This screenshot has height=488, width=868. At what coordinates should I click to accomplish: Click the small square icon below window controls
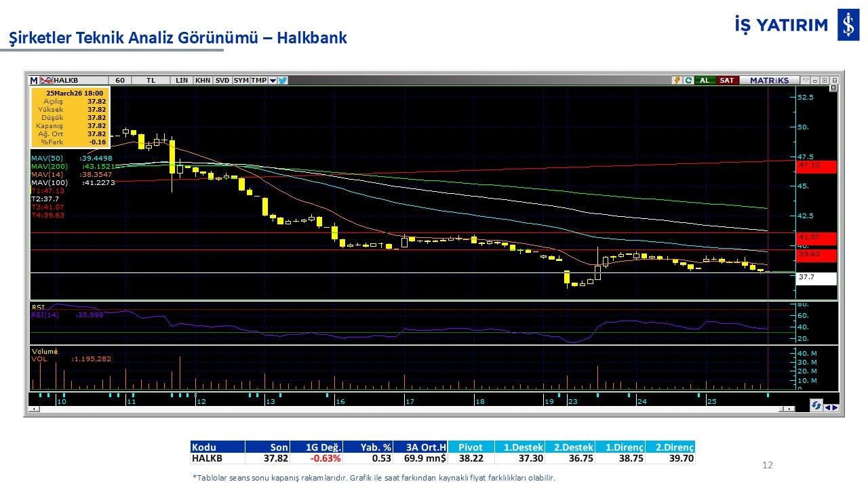pyautogui.click(x=833, y=88)
